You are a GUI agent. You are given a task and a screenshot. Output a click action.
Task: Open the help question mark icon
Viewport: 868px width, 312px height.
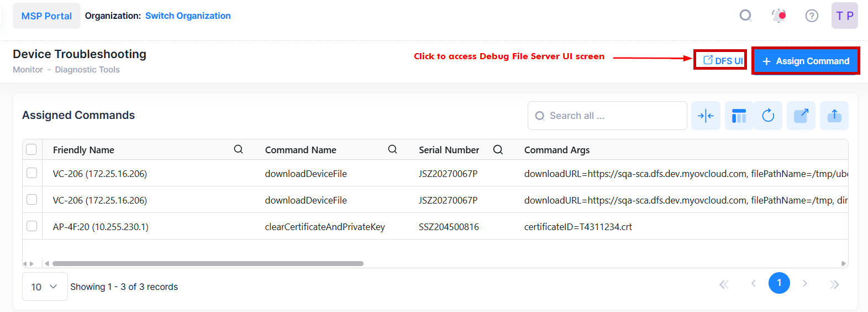(812, 15)
